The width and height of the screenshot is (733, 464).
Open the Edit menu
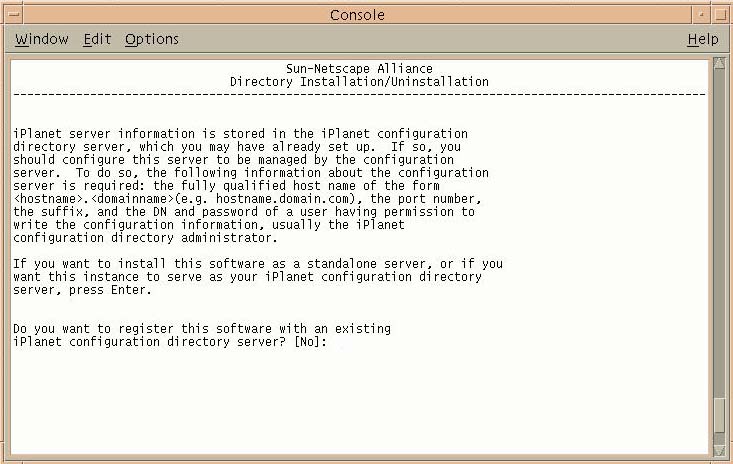(x=97, y=39)
